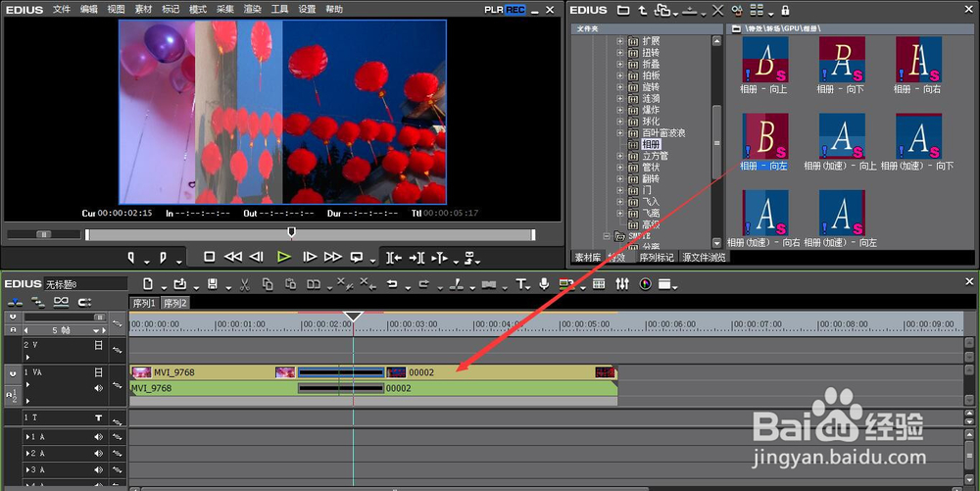Open the 素材 menu
The width and height of the screenshot is (980, 491).
143,10
